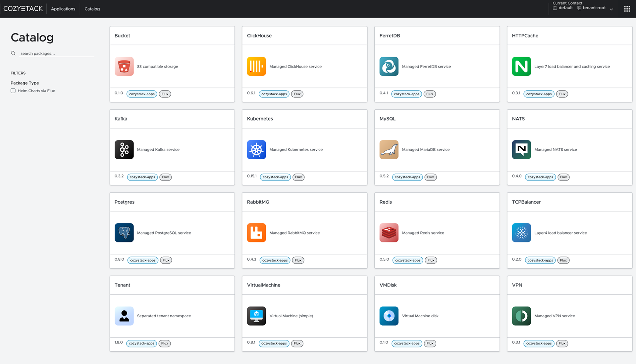Click the VPN icon
636x364 pixels.
pyautogui.click(x=521, y=316)
